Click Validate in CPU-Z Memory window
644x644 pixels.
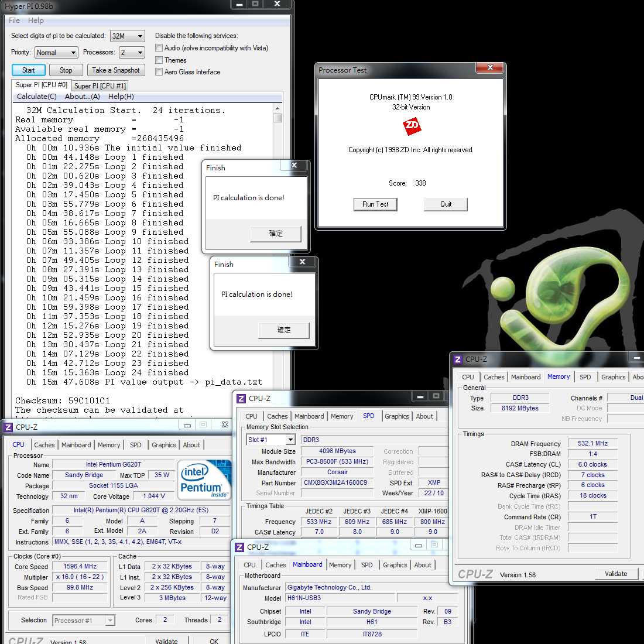click(616, 574)
